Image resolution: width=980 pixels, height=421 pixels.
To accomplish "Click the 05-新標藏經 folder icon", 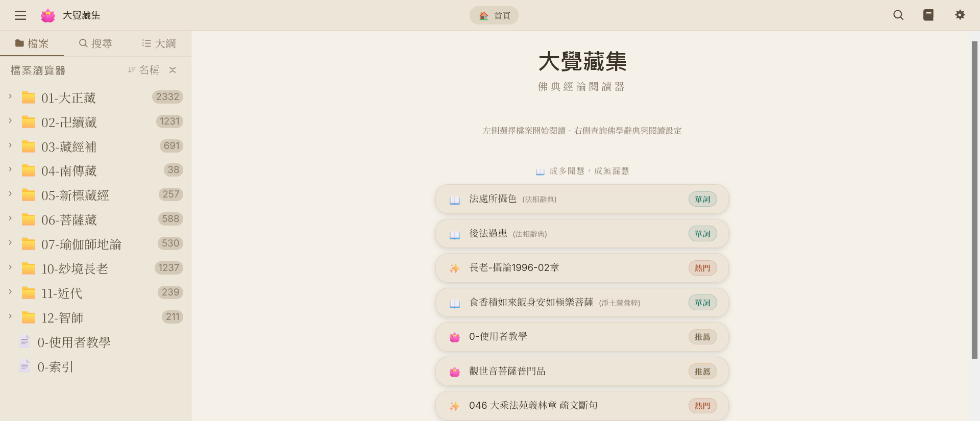I will pyautogui.click(x=29, y=194).
